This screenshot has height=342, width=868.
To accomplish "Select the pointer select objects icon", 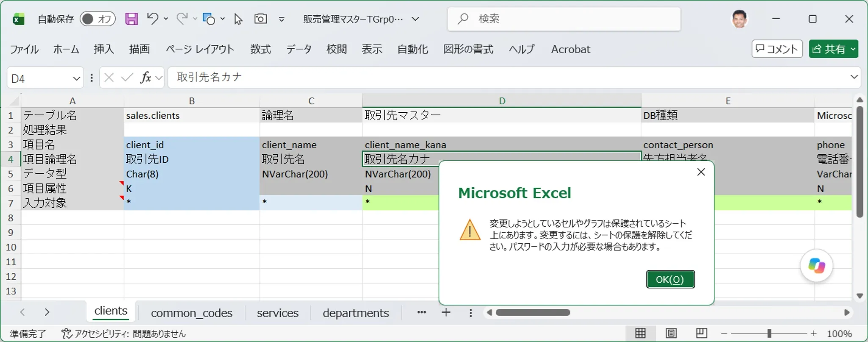I will [x=238, y=19].
